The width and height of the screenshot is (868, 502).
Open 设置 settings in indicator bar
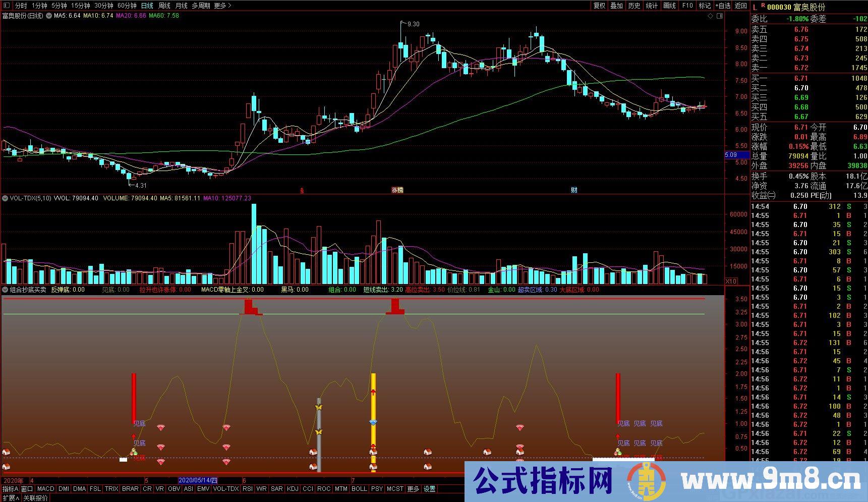pos(429,489)
